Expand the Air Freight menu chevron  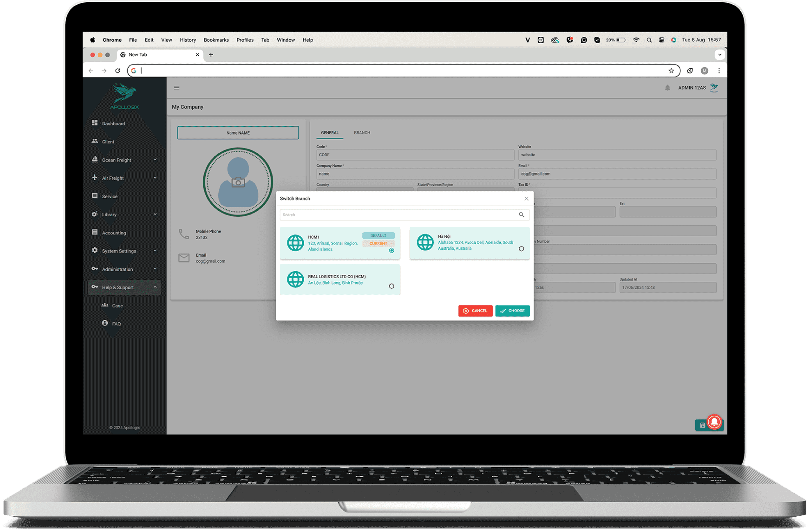[x=155, y=178]
